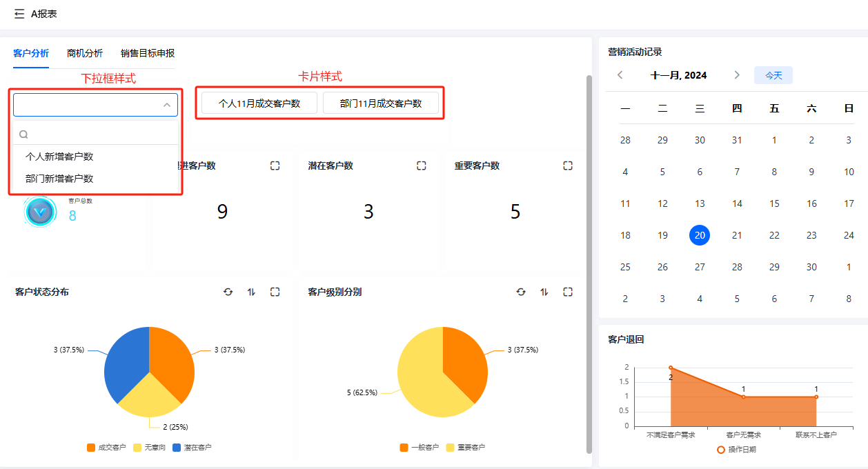868x469 pixels.
Task: Click sort icon on 客户级别分别 chart
Action: coord(544,292)
